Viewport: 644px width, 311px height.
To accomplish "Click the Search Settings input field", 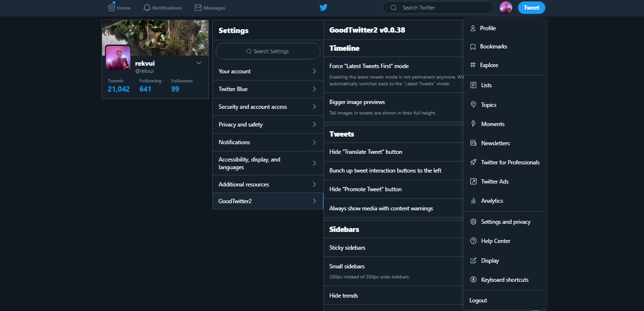I will pos(268,51).
